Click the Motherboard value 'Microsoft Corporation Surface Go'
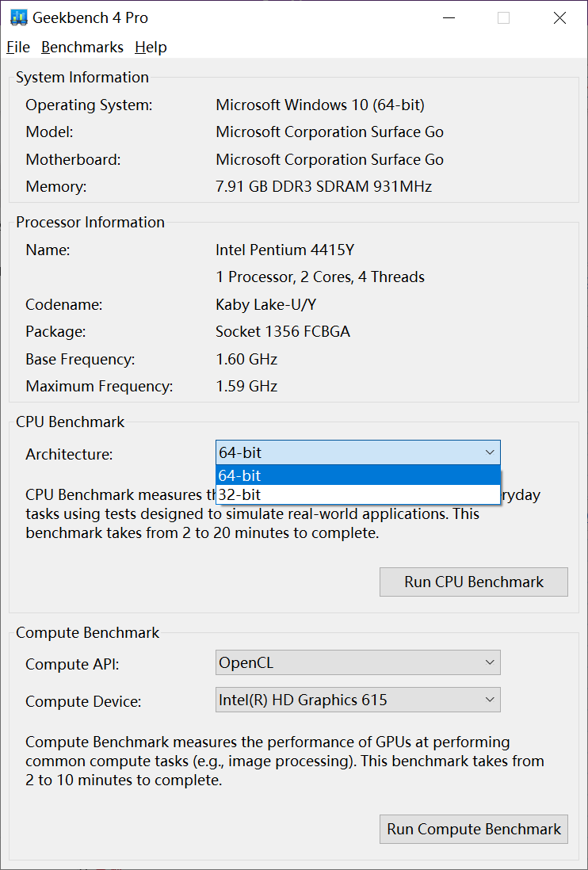 coord(330,160)
